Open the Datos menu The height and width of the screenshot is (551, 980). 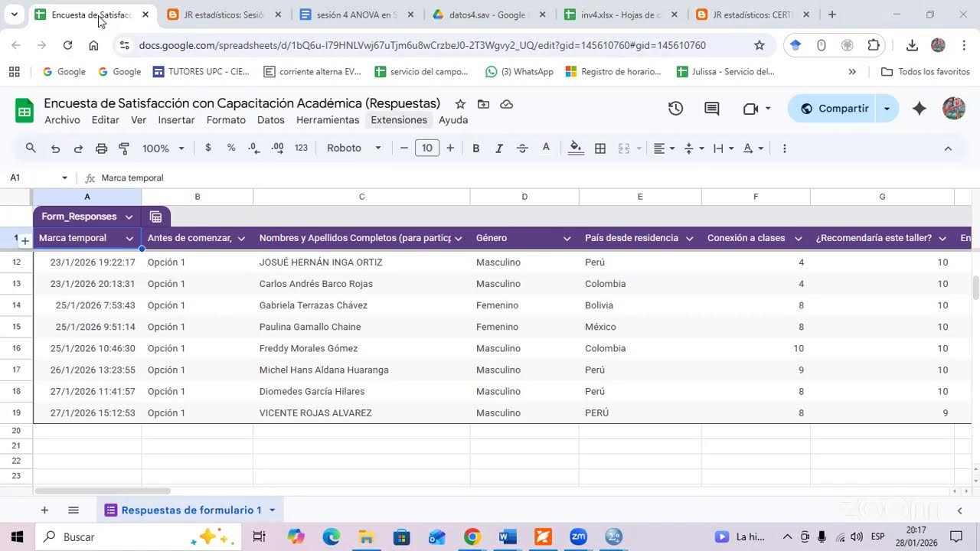coord(270,120)
